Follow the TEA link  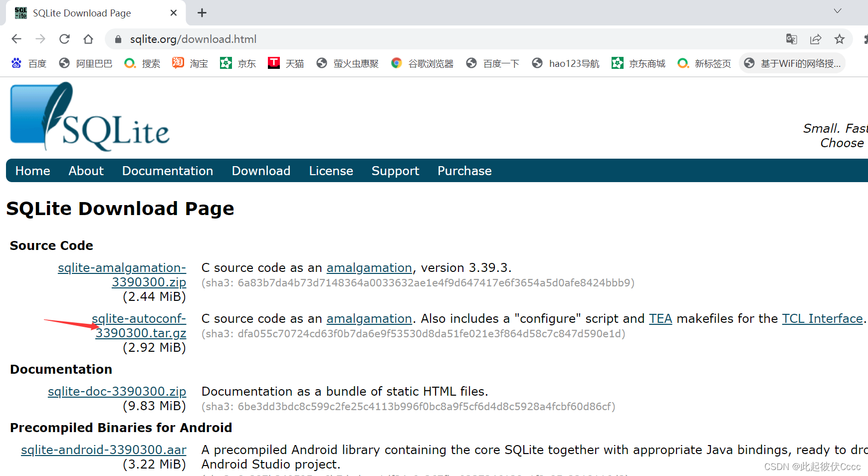pyautogui.click(x=660, y=319)
